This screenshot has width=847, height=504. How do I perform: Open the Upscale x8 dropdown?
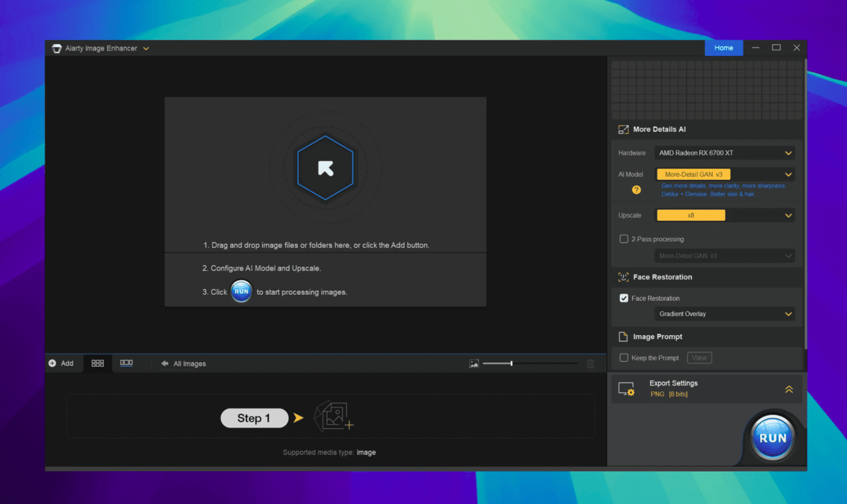[724, 216]
